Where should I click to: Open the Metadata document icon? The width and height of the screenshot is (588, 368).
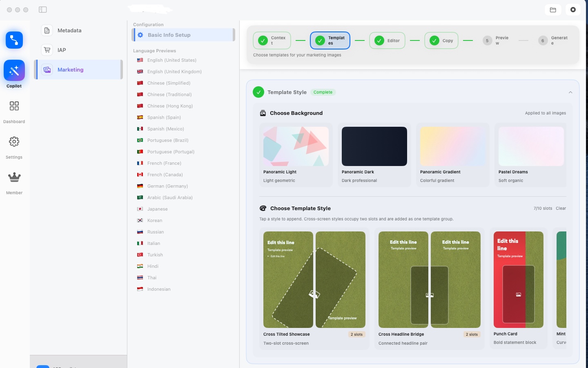47,30
